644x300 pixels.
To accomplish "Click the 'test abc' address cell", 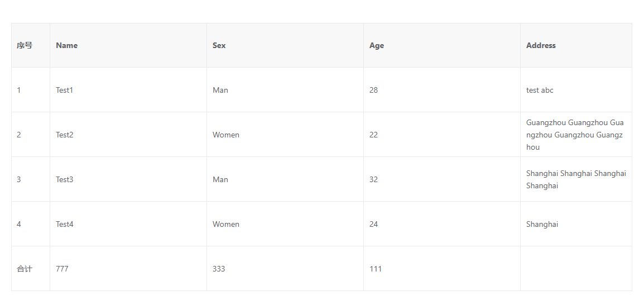I will (540, 90).
